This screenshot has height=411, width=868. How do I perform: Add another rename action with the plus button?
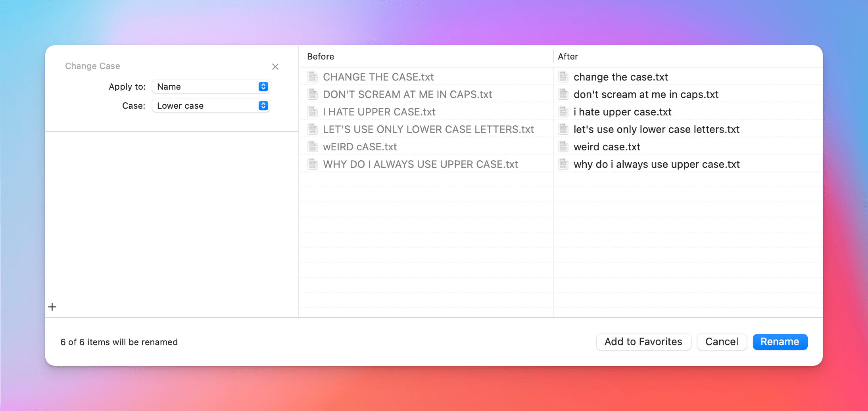[x=52, y=306]
